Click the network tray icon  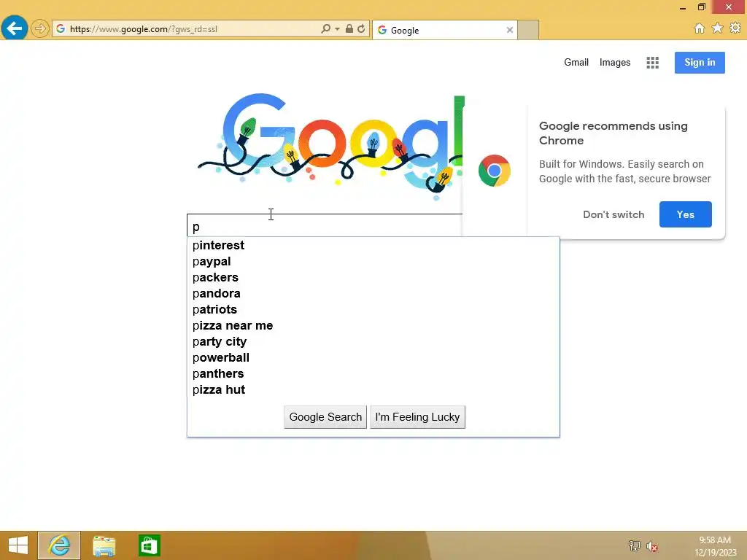pyautogui.click(x=634, y=545)
